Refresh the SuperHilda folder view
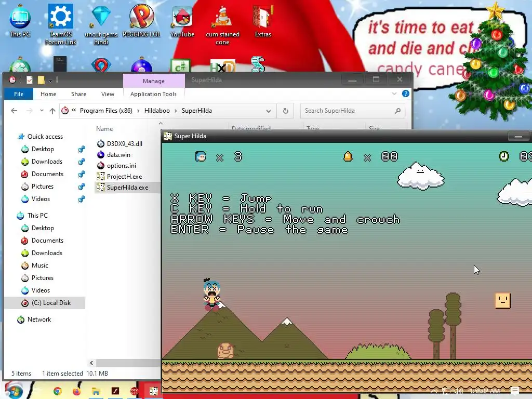 click(286, 111)
